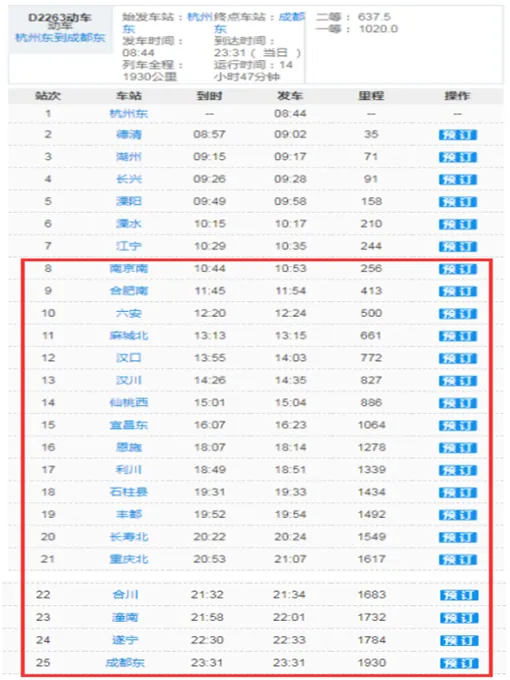The width and height of the screenshot is (510, 680).
Task: Open the 合肥南 station link
Action: [x=128, y=291]
